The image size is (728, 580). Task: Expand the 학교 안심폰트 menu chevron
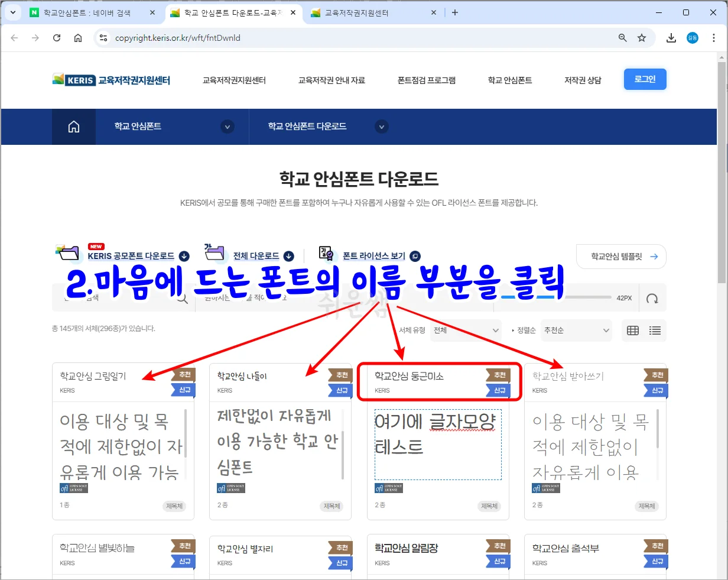(227, 127)
